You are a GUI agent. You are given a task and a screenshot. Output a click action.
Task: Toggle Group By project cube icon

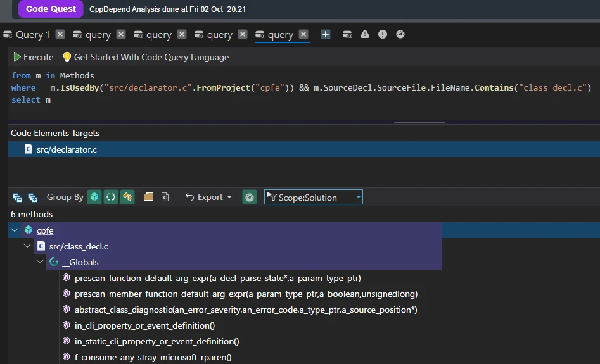[94, 197]
